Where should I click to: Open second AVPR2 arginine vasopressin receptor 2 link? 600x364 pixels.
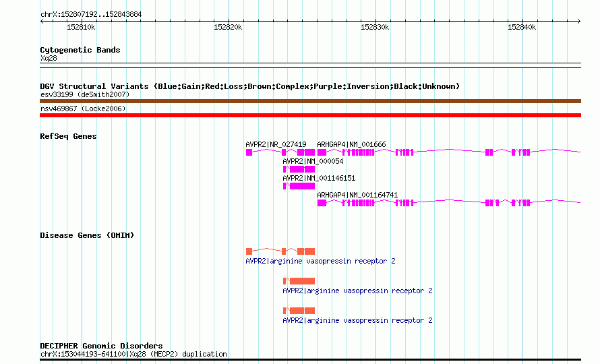[357, 291]
